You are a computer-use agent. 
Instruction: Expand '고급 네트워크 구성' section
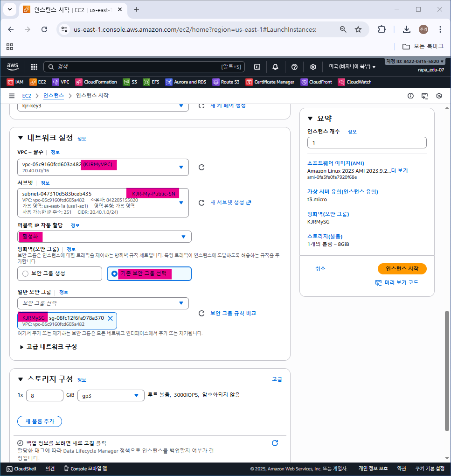pyautogui.click(x=49, y=347)
